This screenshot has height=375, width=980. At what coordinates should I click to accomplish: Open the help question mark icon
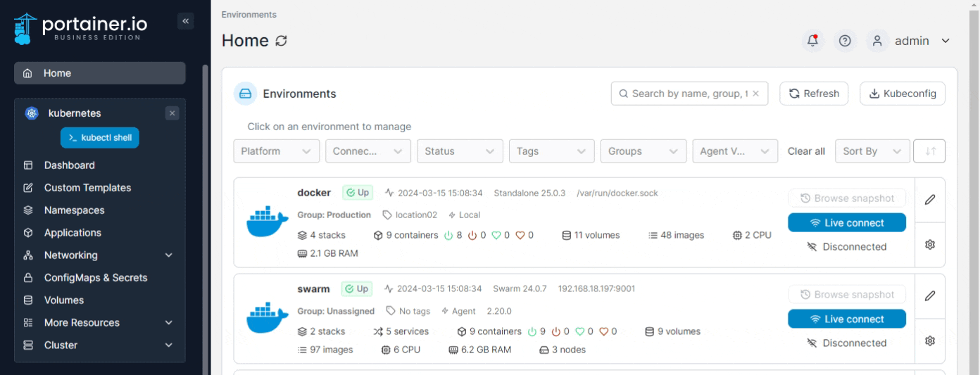point(846,41)
